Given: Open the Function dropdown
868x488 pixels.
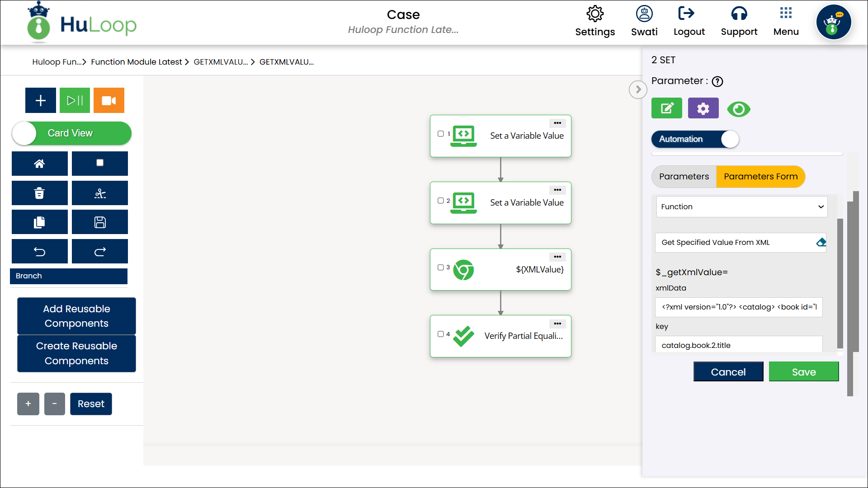Looking at the screenshot, I should point(741,207).
